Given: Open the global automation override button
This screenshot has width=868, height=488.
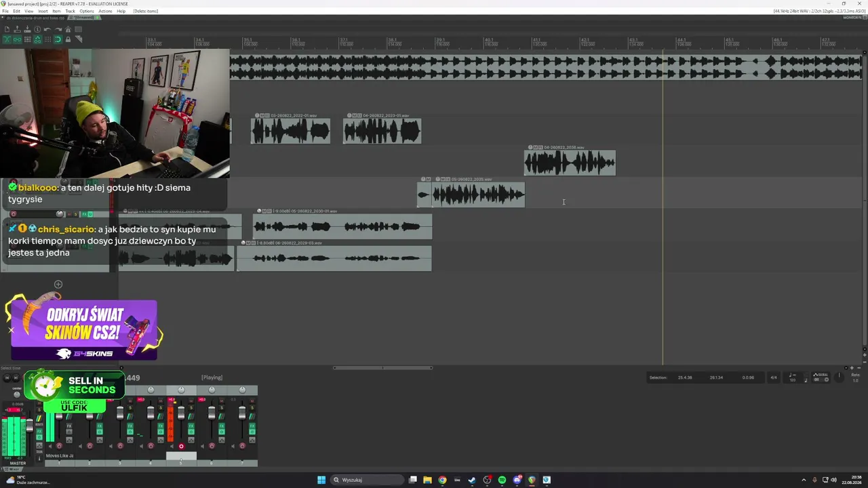Looking at the screenshot, I should point(821,377).
